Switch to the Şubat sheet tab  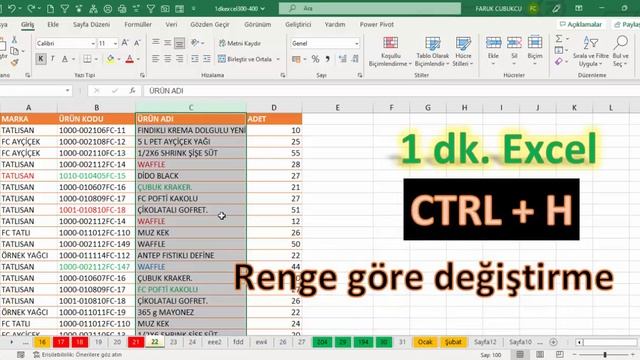(453, 342)
